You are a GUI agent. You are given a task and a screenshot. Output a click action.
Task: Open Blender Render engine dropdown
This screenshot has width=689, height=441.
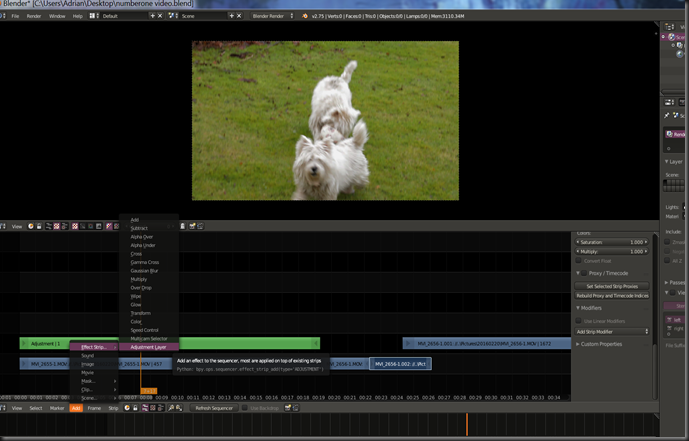tap(272, 16)
